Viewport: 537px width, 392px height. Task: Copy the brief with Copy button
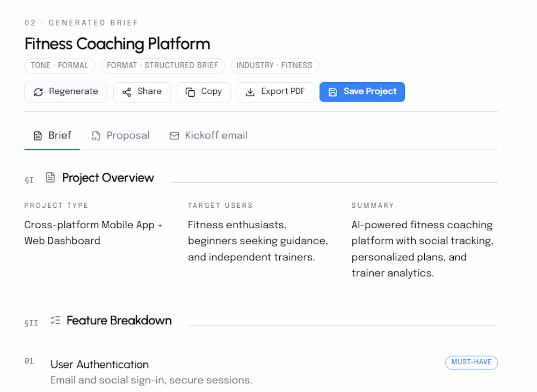point(204,92)
